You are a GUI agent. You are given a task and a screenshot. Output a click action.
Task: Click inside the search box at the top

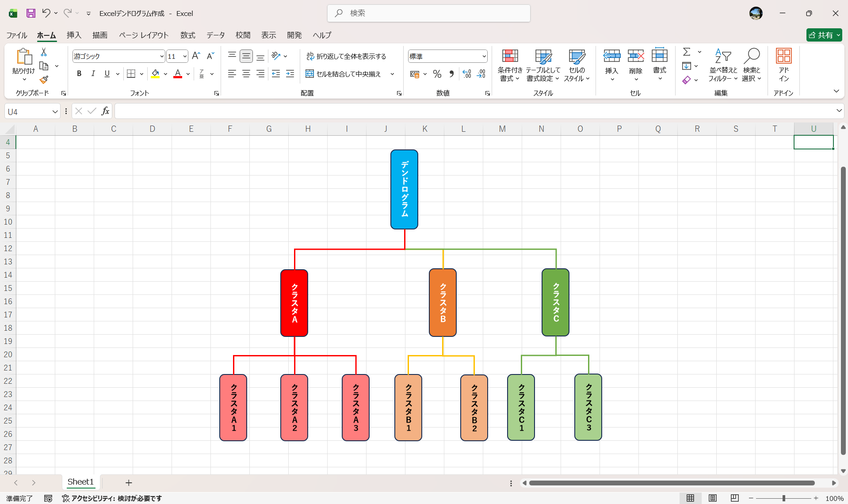(428, 13)
